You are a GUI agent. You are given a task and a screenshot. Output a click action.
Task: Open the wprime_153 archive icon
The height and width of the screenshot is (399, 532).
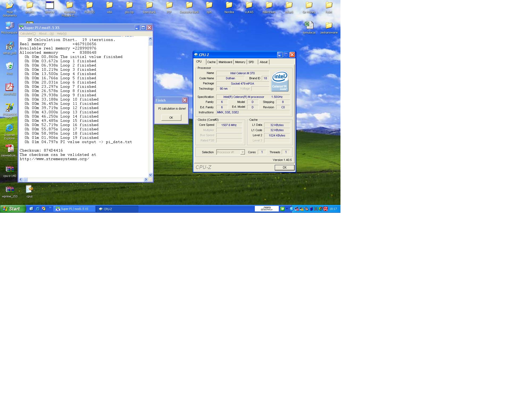tap(10, 192)
